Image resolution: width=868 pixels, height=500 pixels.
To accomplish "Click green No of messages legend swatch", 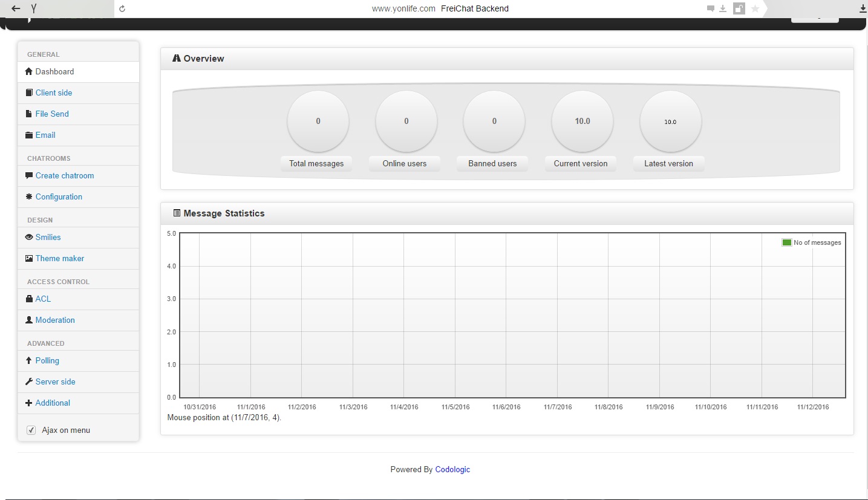I will click(x=786, y=242).
